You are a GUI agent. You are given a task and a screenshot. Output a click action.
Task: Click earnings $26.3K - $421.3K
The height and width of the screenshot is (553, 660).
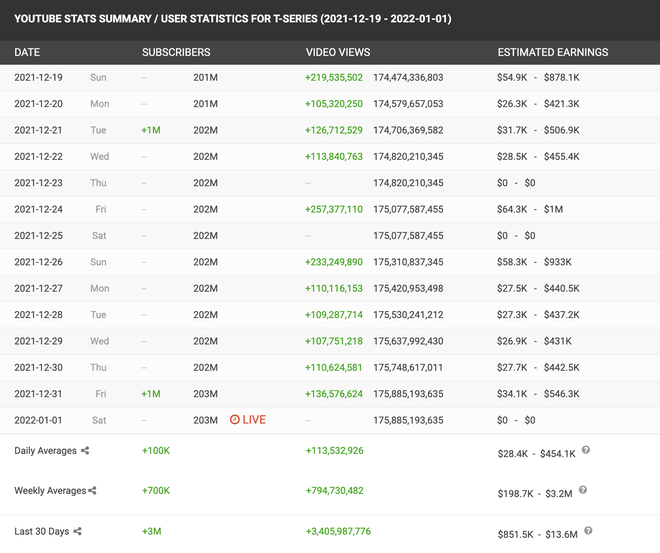538,104
